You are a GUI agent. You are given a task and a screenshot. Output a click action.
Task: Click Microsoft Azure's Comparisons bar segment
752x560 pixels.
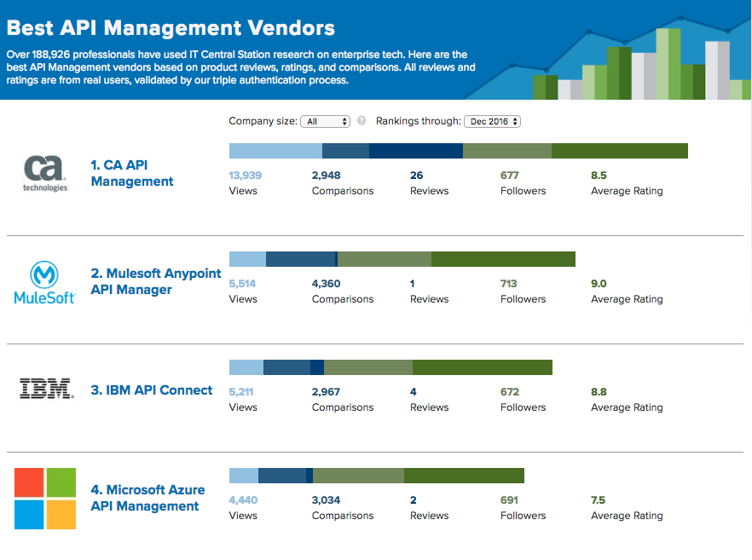tap(281, 476)
